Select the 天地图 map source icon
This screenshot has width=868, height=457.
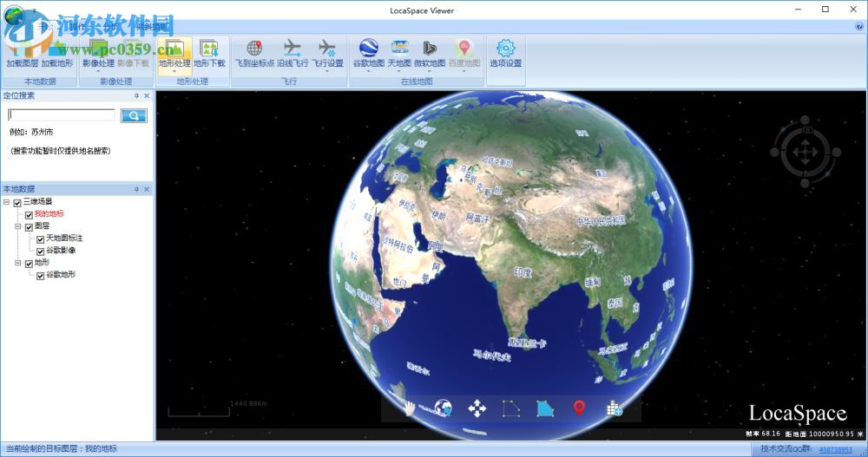[x=399, y=49]
